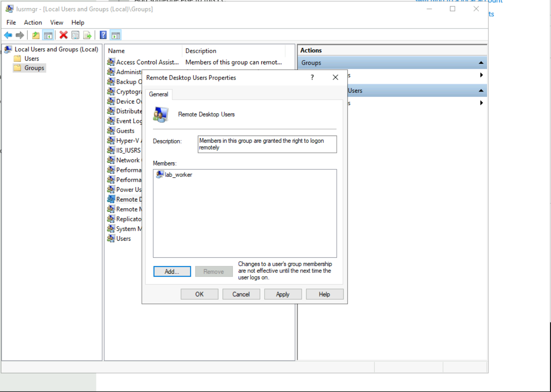The height and width of the screenshot is (392, 551).
Task: Click Cancel in Properties dialog
Action: (241, 294)
